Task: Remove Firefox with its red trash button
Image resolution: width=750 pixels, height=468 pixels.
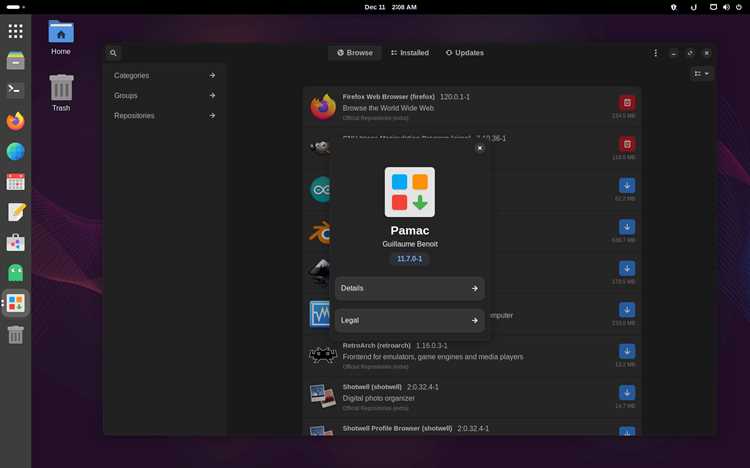Action: click(627, 103)
